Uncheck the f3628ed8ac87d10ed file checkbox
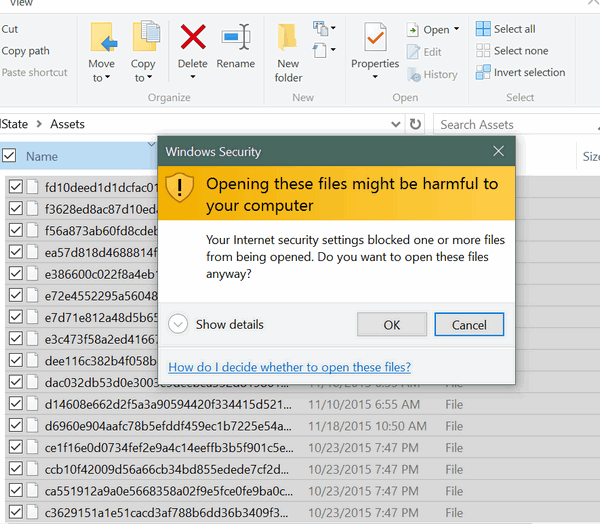Screen dimensions: 600x524 click(16, 209)
